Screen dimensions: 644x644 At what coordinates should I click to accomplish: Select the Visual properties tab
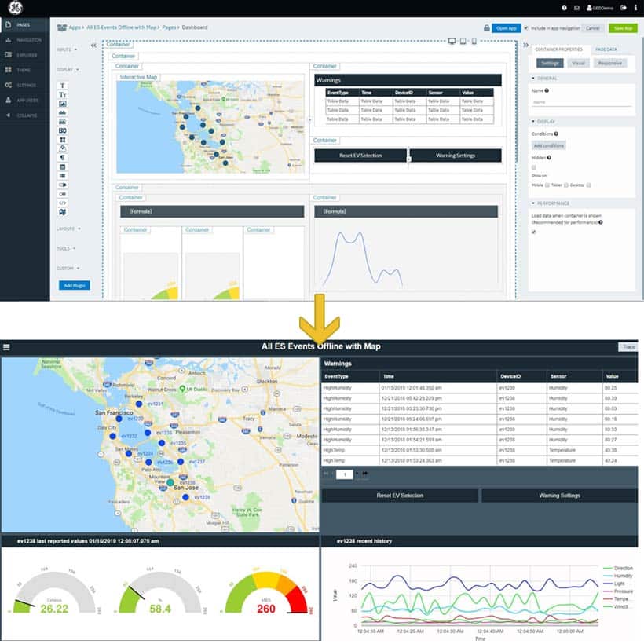(x=578, y=64)
